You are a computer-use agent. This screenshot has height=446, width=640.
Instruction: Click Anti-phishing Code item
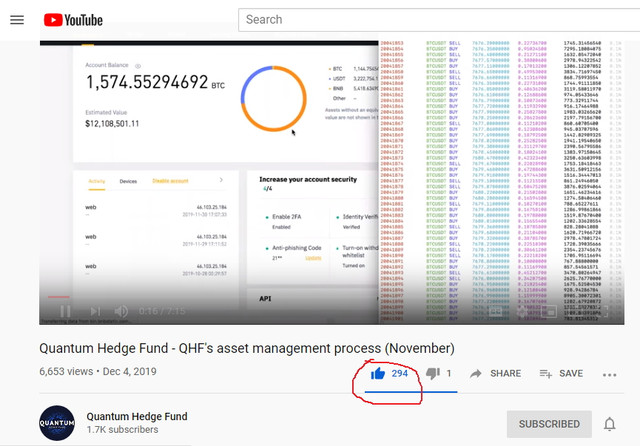[x=297, y=248]
